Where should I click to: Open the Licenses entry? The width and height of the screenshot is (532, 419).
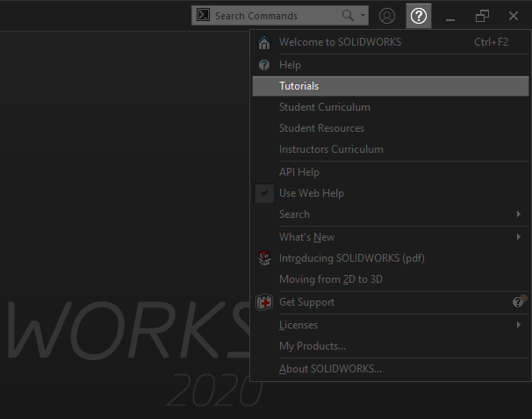(x=298, y=325)
